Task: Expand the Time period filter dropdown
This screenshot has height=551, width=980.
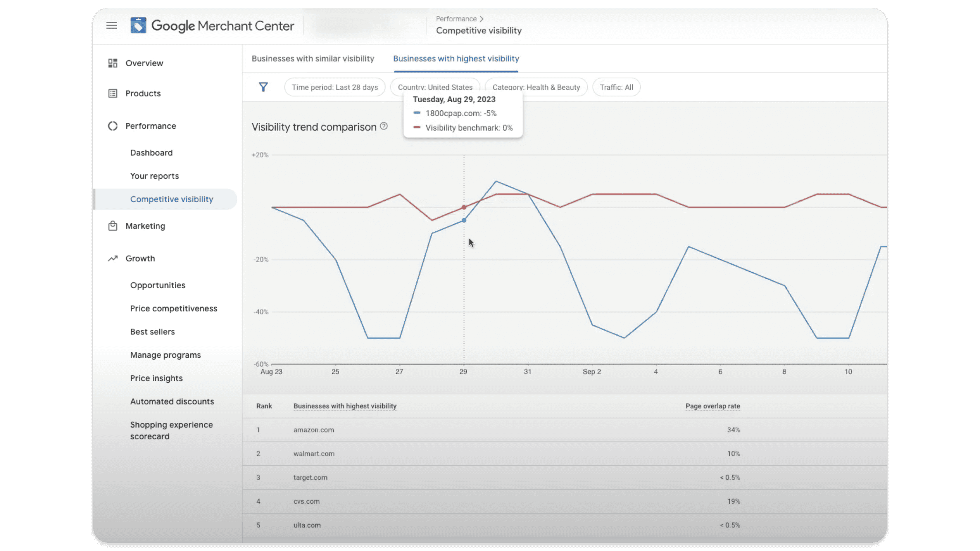Action: tap(335, 87)
